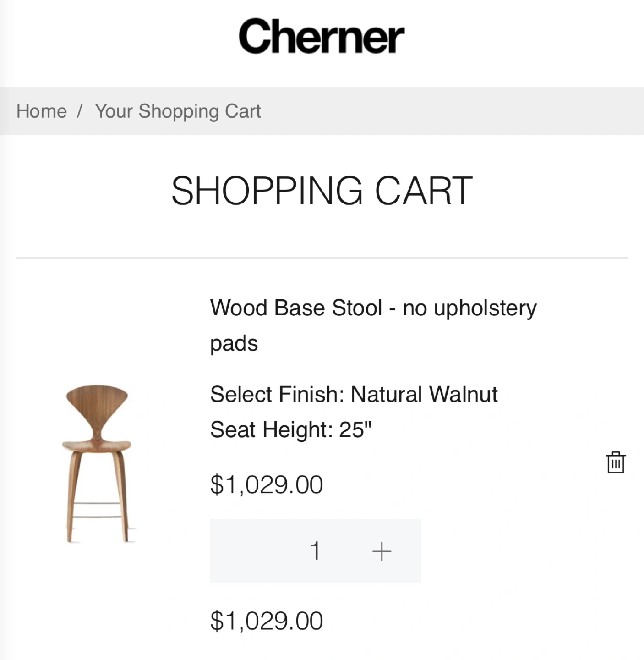Image resolution: width=644 pixels, height=660 pixels.
Task: Click the breadcrumb slash separator
Action: click(x=81, y=111)
